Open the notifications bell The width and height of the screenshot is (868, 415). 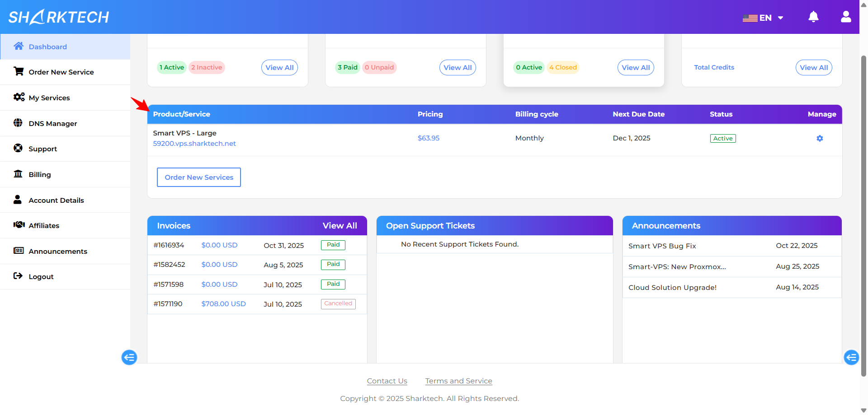(x=813, y=17)
